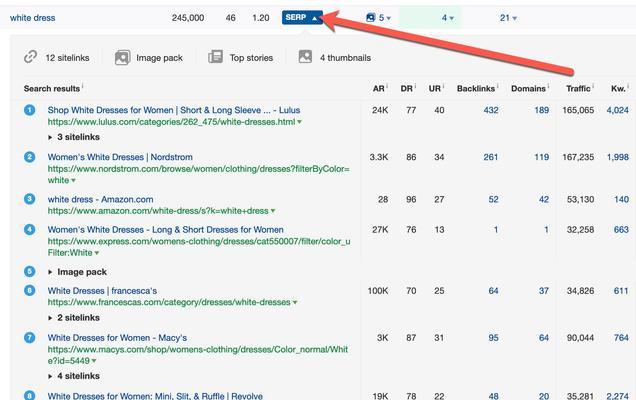This screenshot has height=400, width=636.
Task: Click Macy's keywords count 764
Action: [x=621, y=338]
